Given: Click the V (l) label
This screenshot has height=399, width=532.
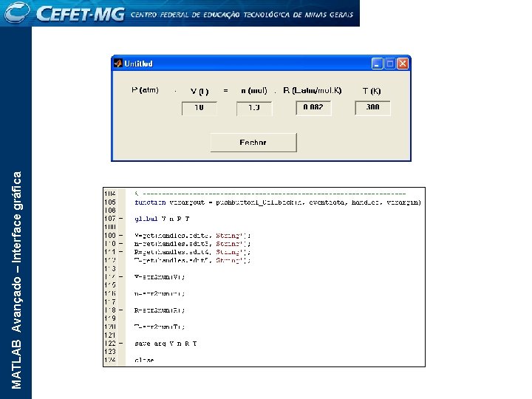Looking at the screenshot, I should pos(199,92).
